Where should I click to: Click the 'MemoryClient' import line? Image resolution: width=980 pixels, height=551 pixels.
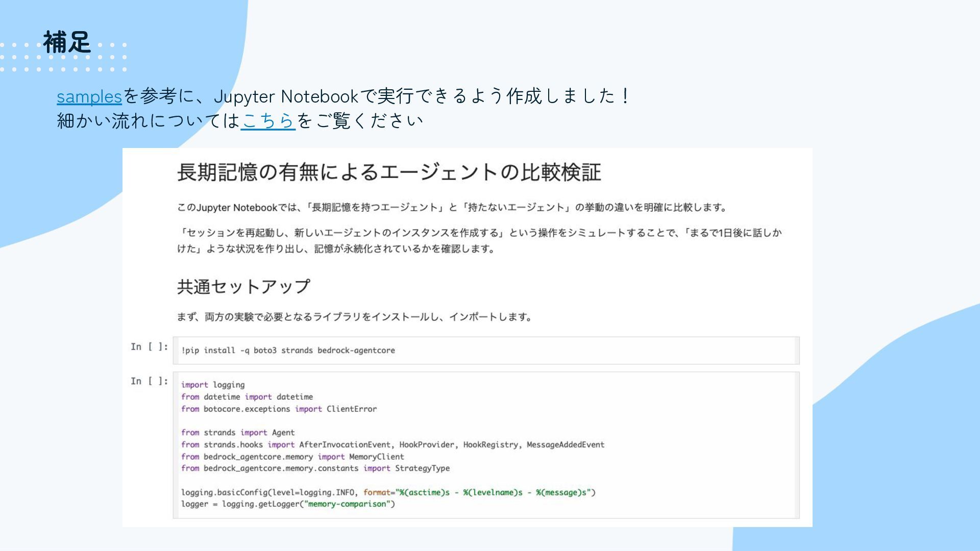point(292,457)
